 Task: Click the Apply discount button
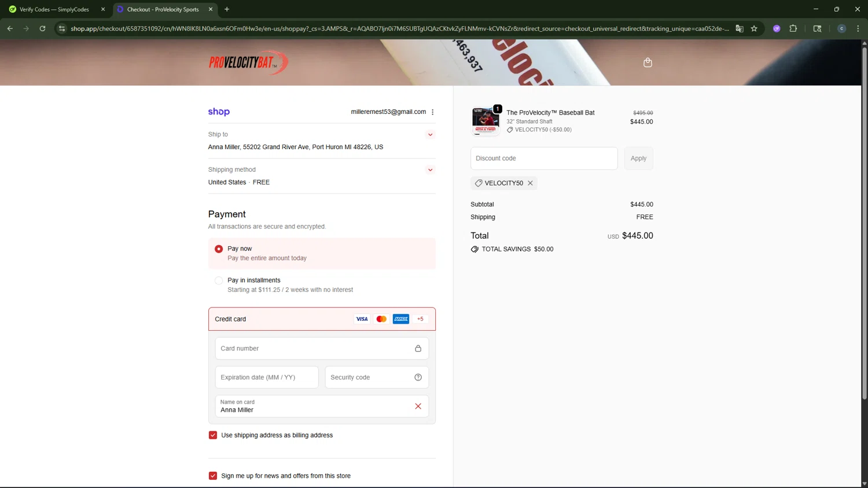pyautogui.click(x=638, y=158)
